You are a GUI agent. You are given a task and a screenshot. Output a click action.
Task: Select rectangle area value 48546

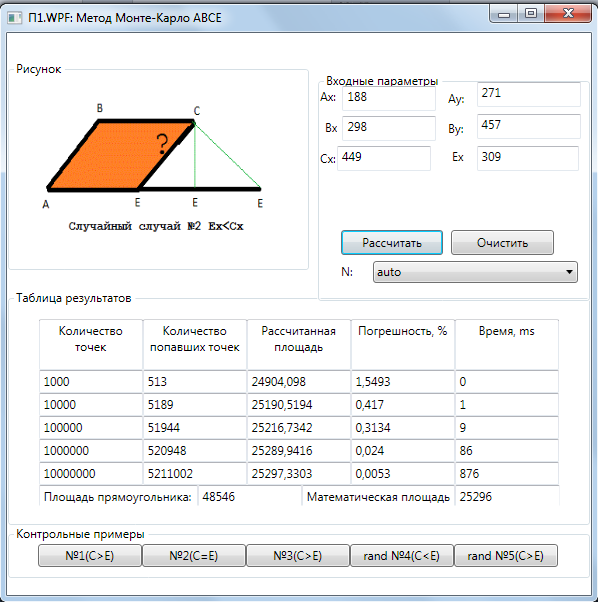click(x=250, y=496)
